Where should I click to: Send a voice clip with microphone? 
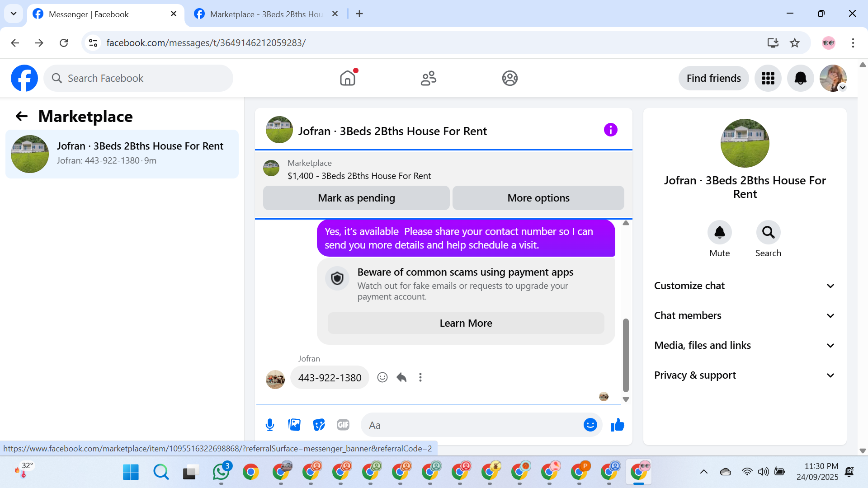coord(270,425)
